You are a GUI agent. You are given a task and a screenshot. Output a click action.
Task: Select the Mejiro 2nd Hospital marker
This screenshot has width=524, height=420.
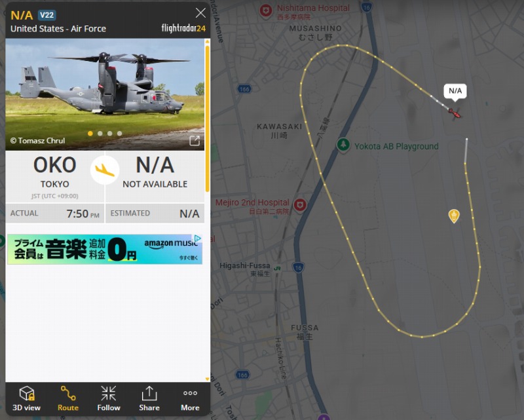click(x=300, y=204)
